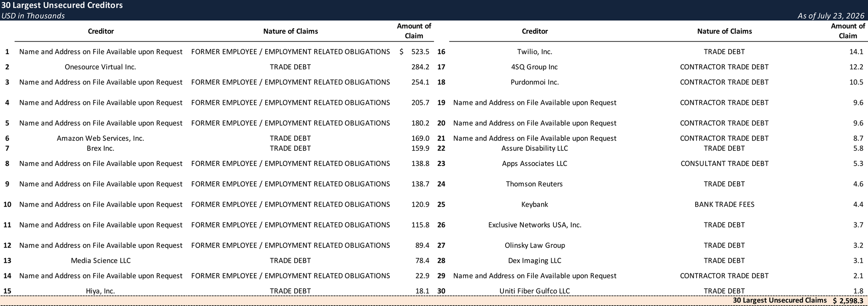Select row 2 TRADE DEBT cell

point(290,67)
